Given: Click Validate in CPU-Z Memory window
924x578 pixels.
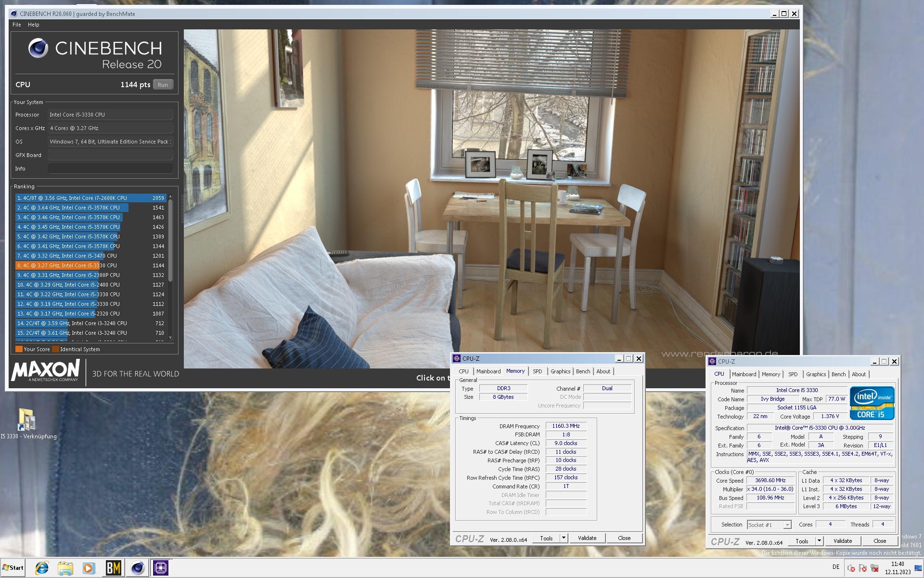Looking at the screenshot, I should [x=587, y=539].
